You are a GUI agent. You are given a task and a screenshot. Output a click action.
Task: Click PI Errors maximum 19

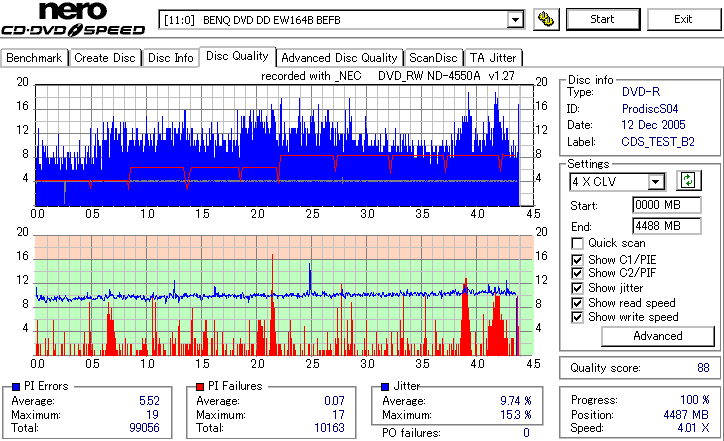click(152, 415)
